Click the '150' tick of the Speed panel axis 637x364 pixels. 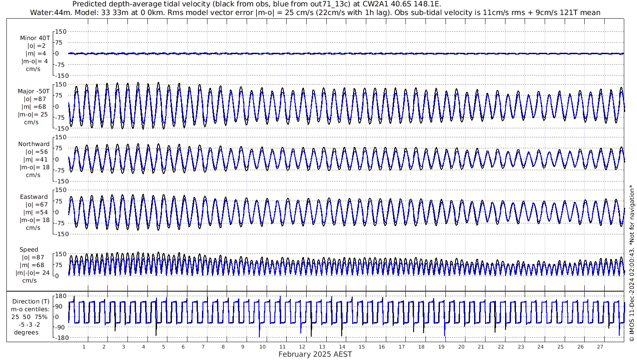pyautogui.click(x=61, y=254)
